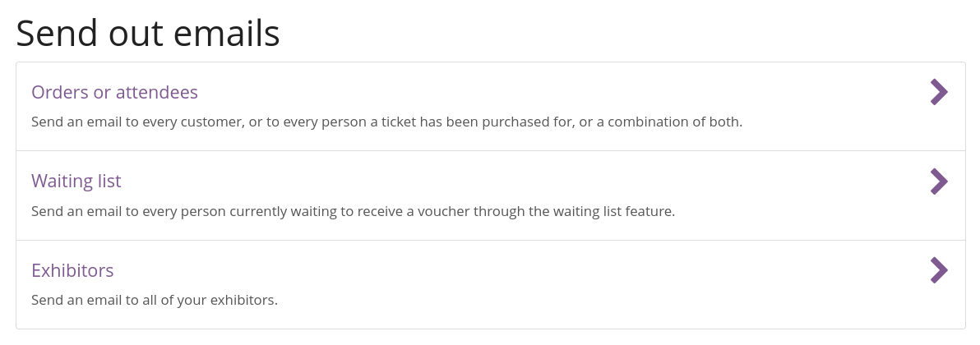Expand Exhibitors using the right-side chevron
The image size is (980, 345).
(x=939, y=270)
